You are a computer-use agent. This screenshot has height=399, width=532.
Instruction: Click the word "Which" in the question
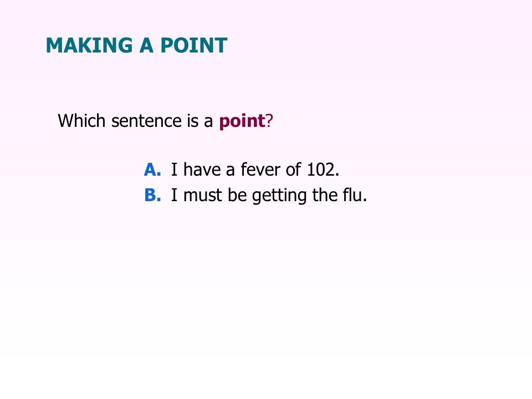[x=82, y=121]
